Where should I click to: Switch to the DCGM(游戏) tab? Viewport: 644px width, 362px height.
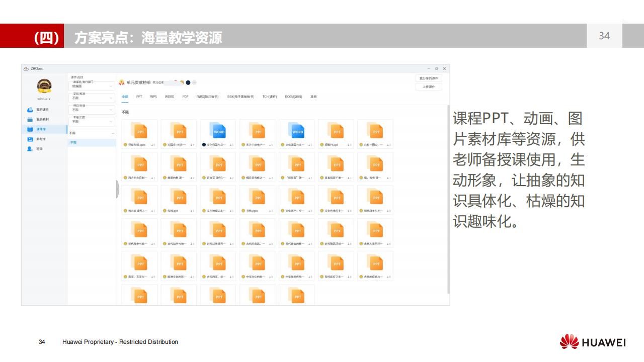294,96
